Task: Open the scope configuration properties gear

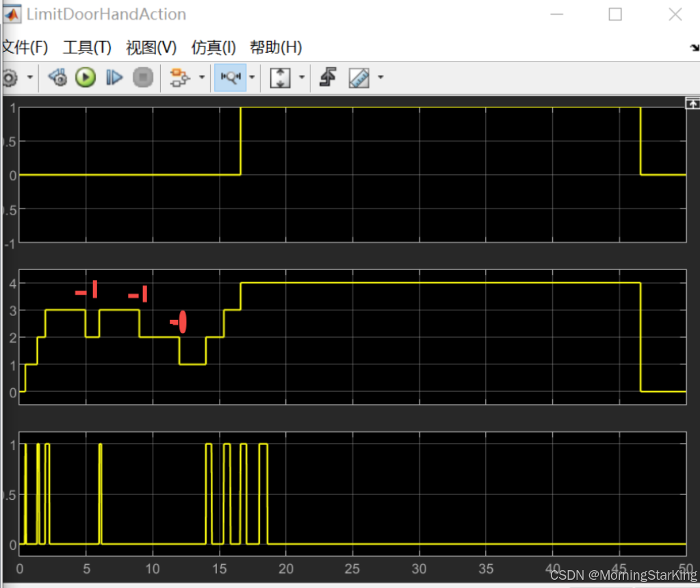Action: [x=12, y=77]
